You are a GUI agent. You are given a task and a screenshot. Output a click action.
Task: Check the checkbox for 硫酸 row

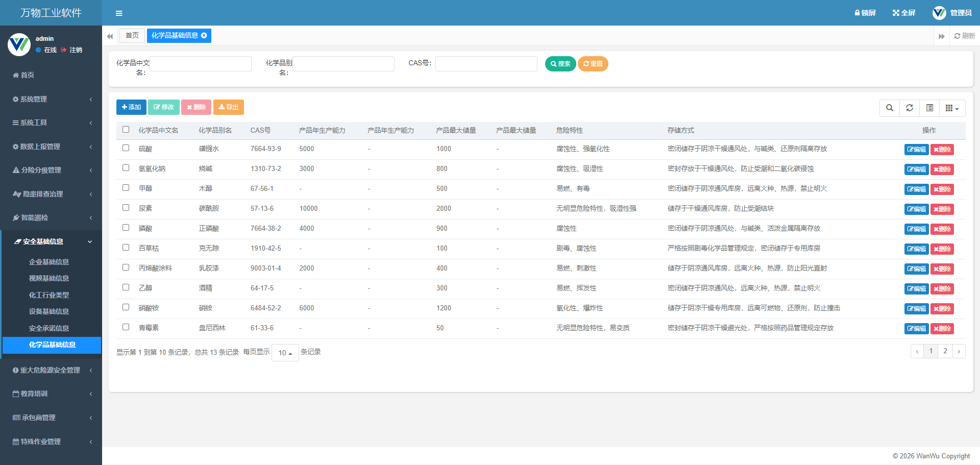point(126,148)
